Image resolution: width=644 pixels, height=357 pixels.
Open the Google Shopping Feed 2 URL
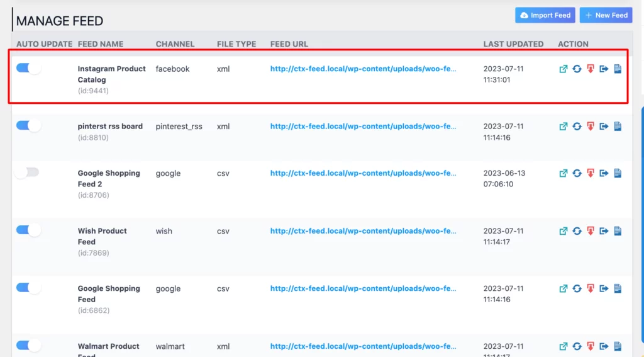[363, 173]
